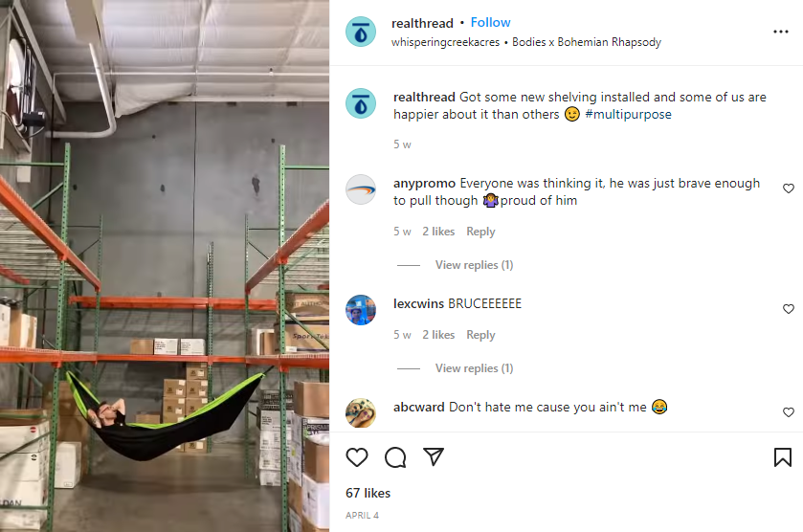
Task: Reply to anypromo's comment
Action: (480, 232)
